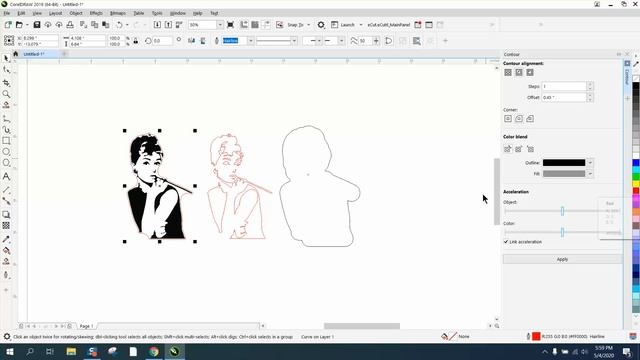Select the Shape tool
Viewport: 640px width, 360px height.
pos(6,70)
